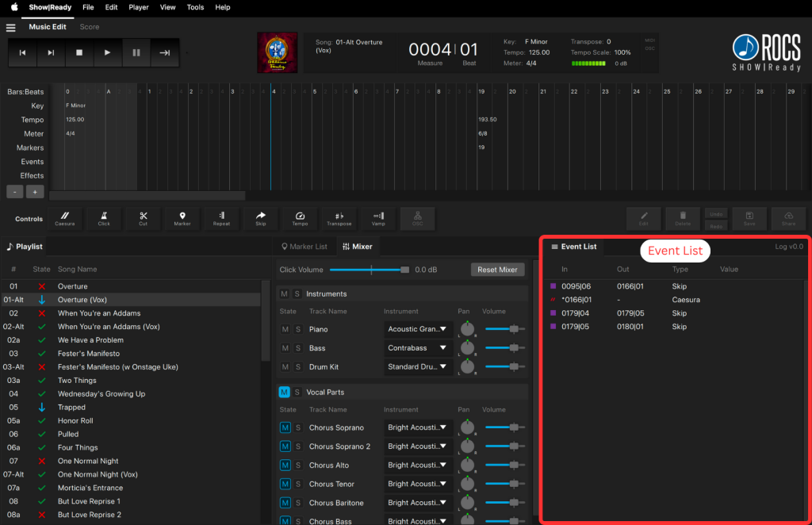
Task: Adjust the Click Volume slider
Action: pyautogui.click(x=404, y=270)
